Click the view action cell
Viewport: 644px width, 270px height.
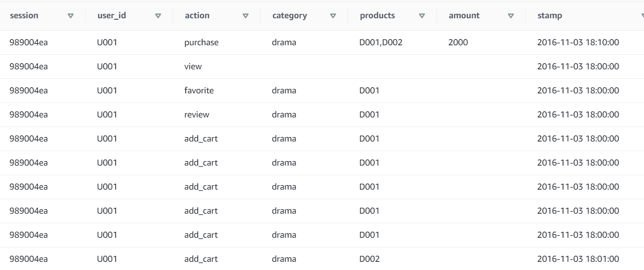193,66
